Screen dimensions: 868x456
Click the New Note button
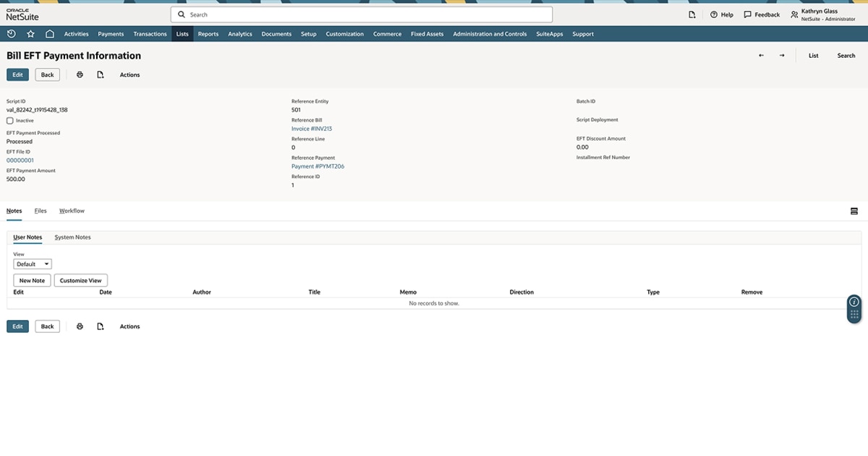click(31, 280)
